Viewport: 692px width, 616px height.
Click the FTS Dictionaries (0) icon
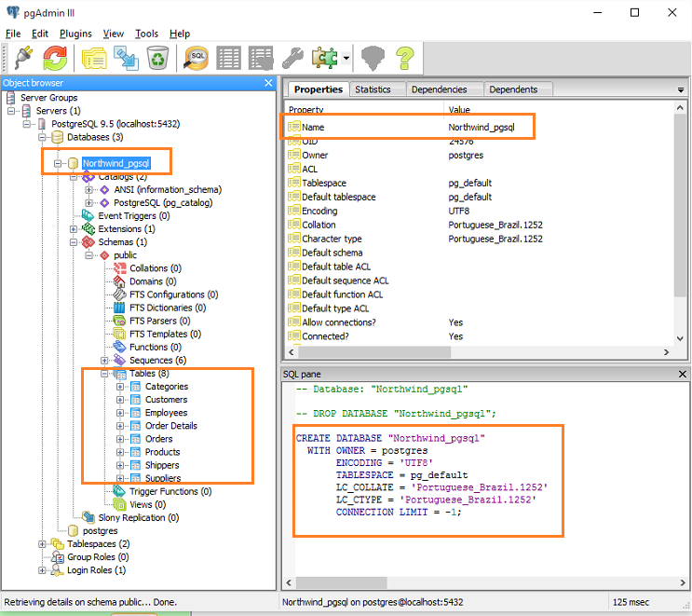119,308
